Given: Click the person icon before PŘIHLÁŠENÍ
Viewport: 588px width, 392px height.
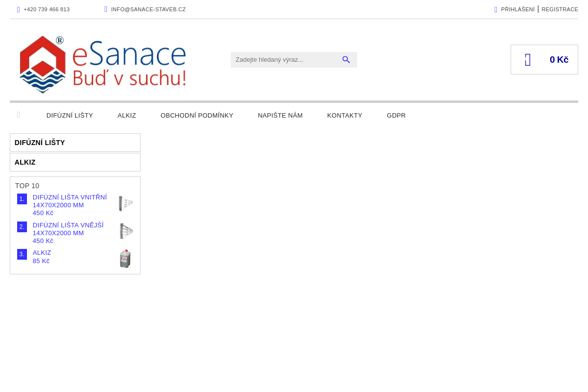Looking at the screenshot, I should (495, 9).
